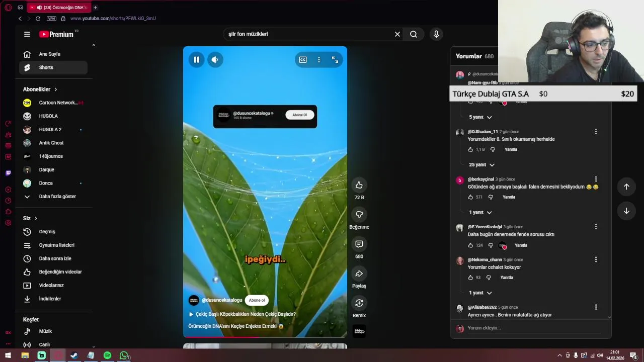644x362 pixels.
Task: Open the Donca channel
Action: click(x=53, y=183)
